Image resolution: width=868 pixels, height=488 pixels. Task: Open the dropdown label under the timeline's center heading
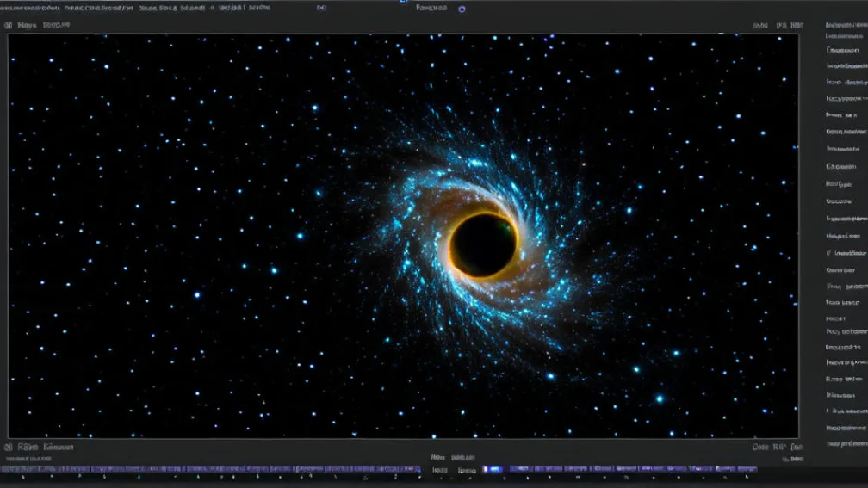[442, 470]
